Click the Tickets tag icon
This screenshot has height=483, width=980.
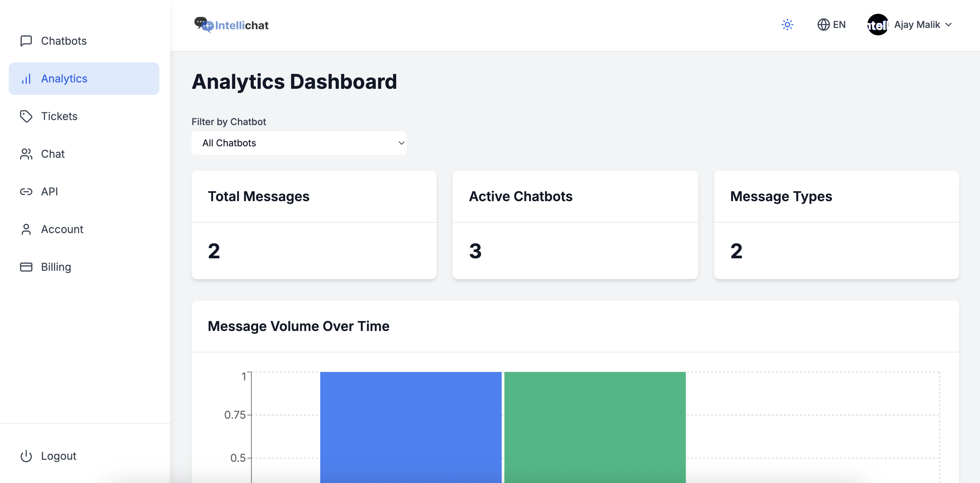[x=26, y=116]
